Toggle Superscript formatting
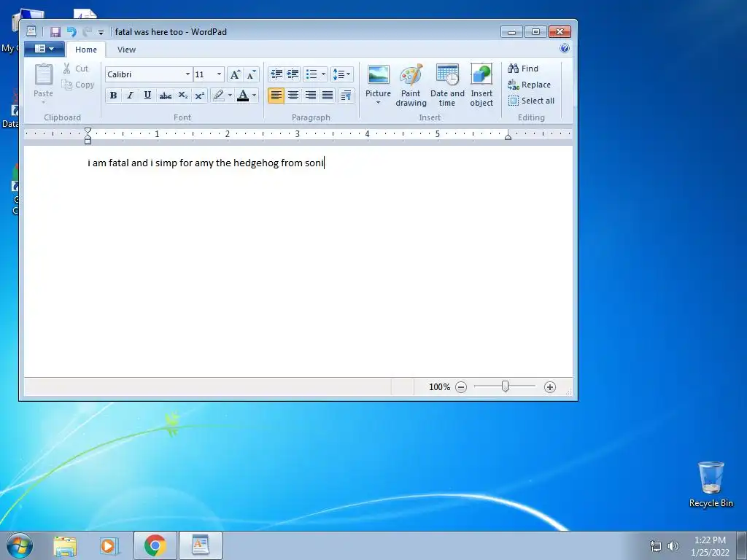The width and height of the screenshot is (747, 560). (x=200, y=96)
